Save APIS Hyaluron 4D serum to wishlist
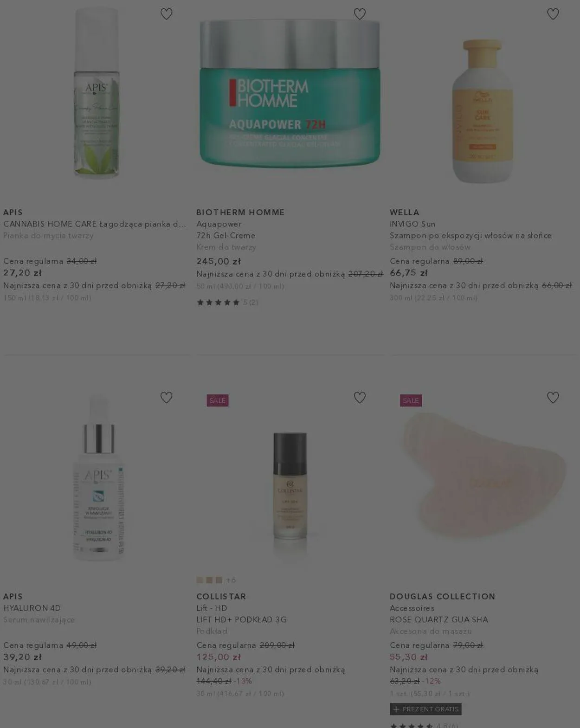This screenshot has height=728, width=580. 166,398
